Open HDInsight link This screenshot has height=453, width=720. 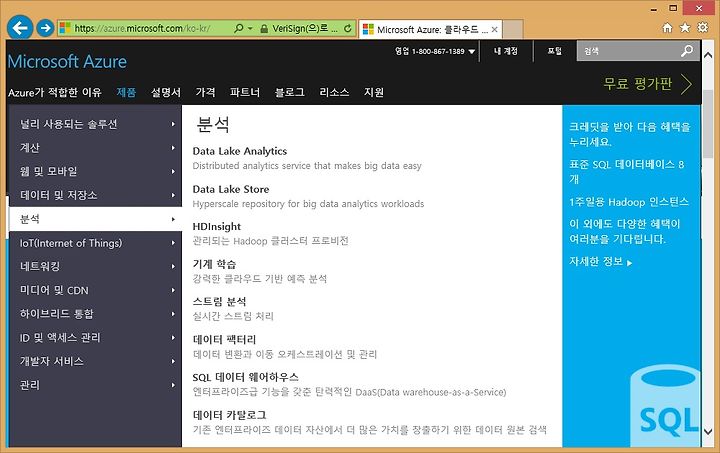point(217,227)
